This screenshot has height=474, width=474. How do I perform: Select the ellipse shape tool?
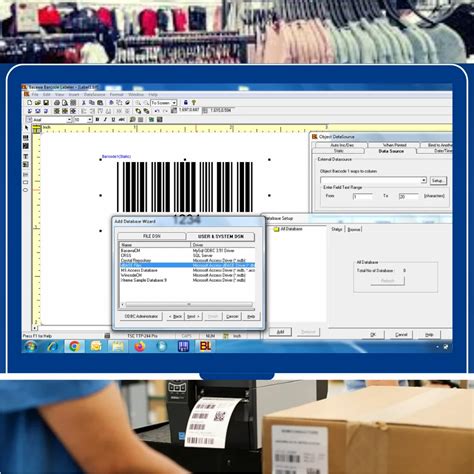(x=26, y=190)
